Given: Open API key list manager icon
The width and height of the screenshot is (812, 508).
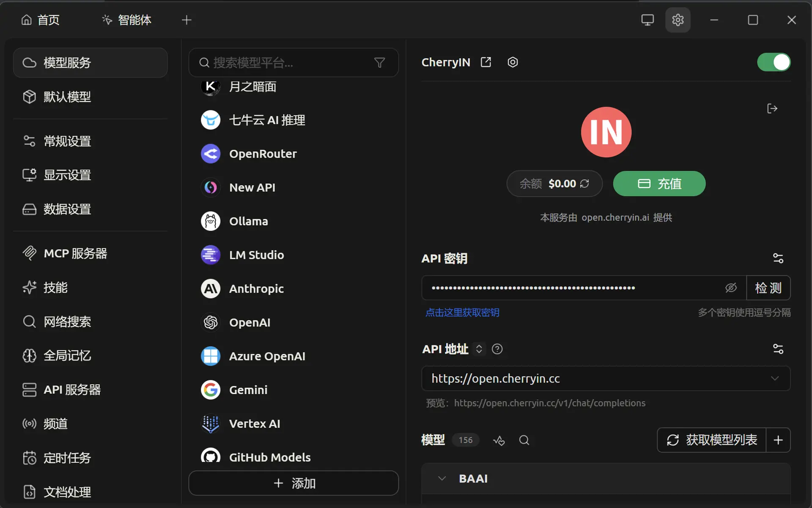Looking at the screenshot, I should tap(778, 258).
